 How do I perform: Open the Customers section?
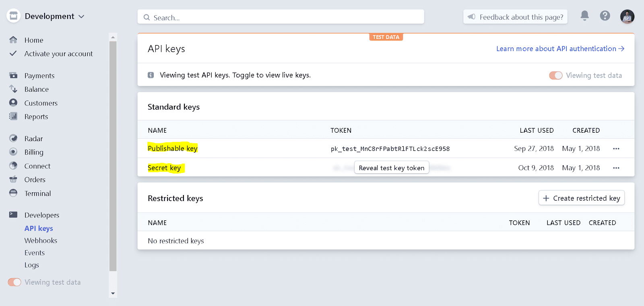pyautogui.click(x=41, y=103)
